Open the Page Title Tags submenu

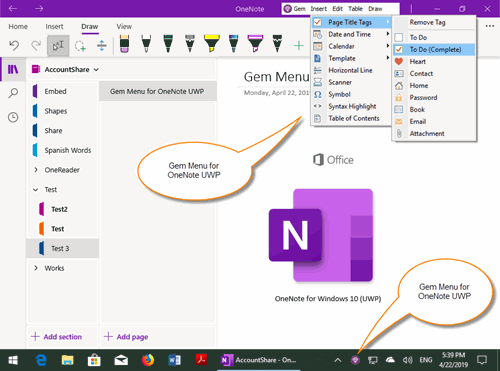pyautogui.click(x=351, y=22)
